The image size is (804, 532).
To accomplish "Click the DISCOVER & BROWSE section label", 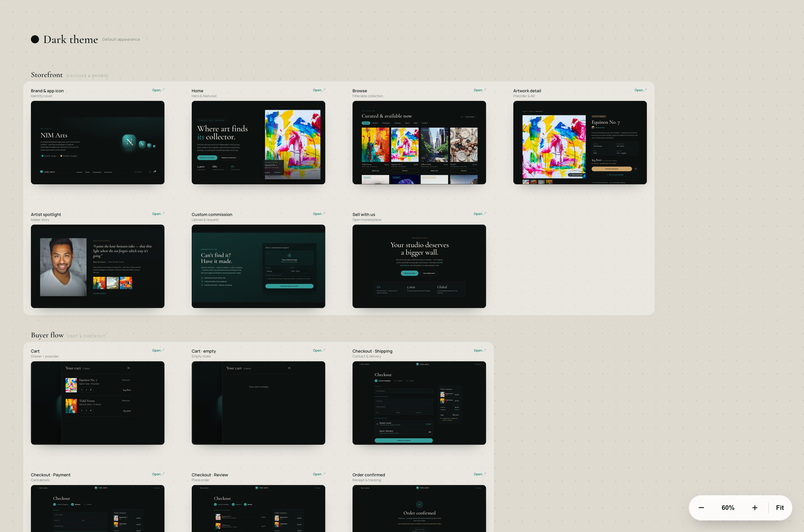I will pos(88,76).
